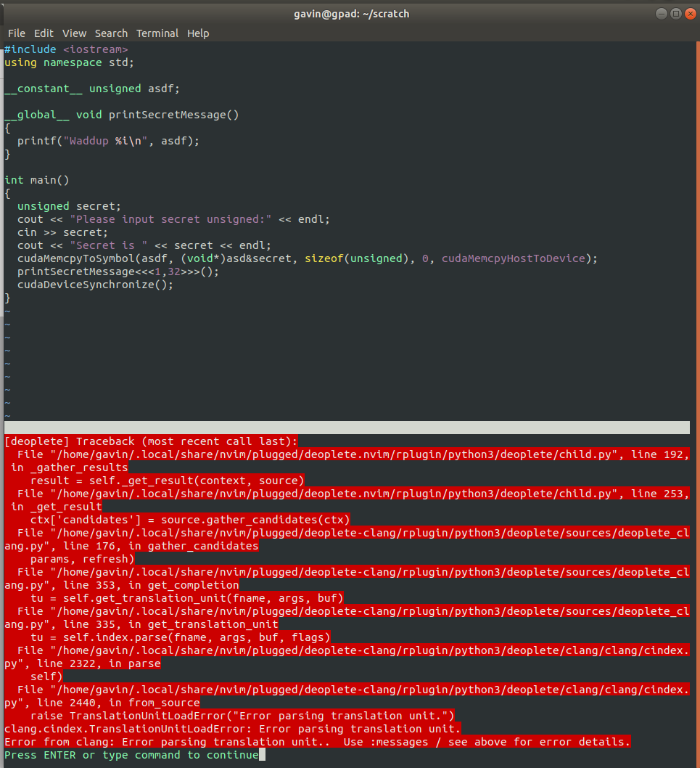Close the terminal window

tap(691, 14)
